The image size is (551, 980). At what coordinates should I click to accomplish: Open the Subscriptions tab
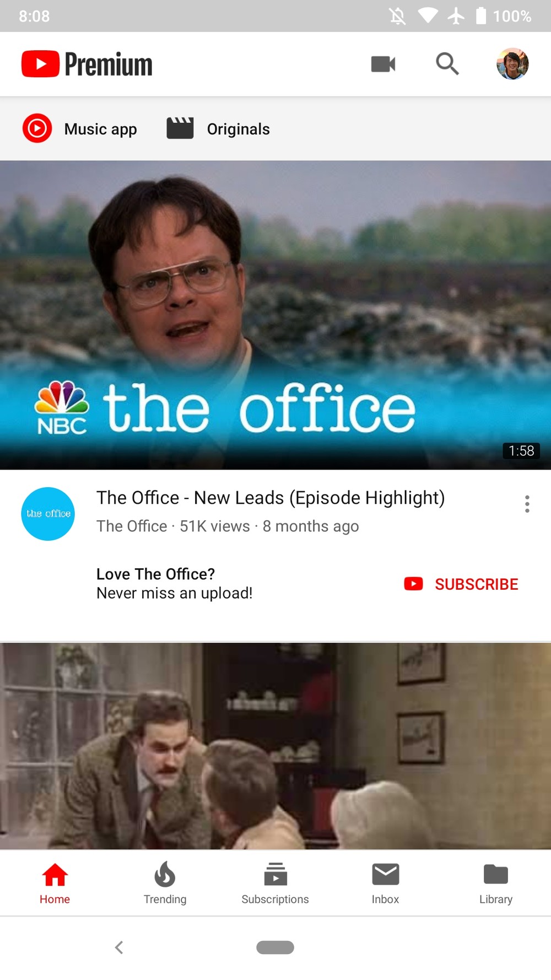pos(275,883)
